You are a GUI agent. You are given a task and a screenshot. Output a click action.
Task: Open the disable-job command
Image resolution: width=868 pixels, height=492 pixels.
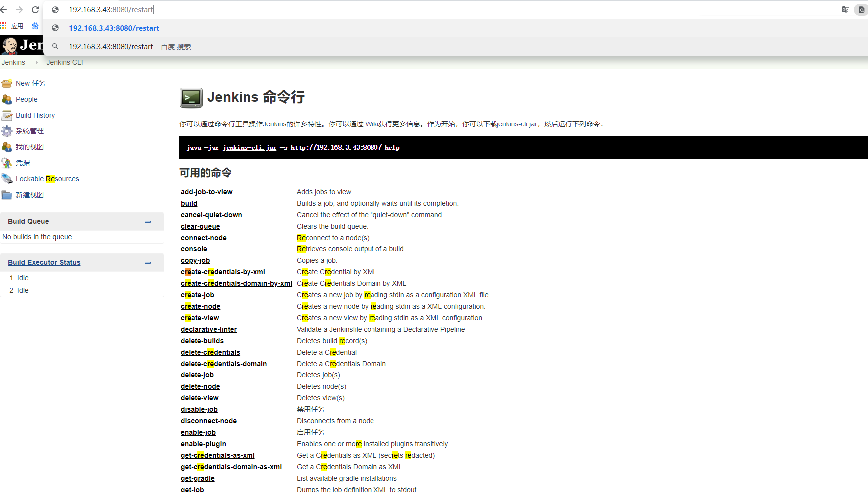click(x=199, y=409)
